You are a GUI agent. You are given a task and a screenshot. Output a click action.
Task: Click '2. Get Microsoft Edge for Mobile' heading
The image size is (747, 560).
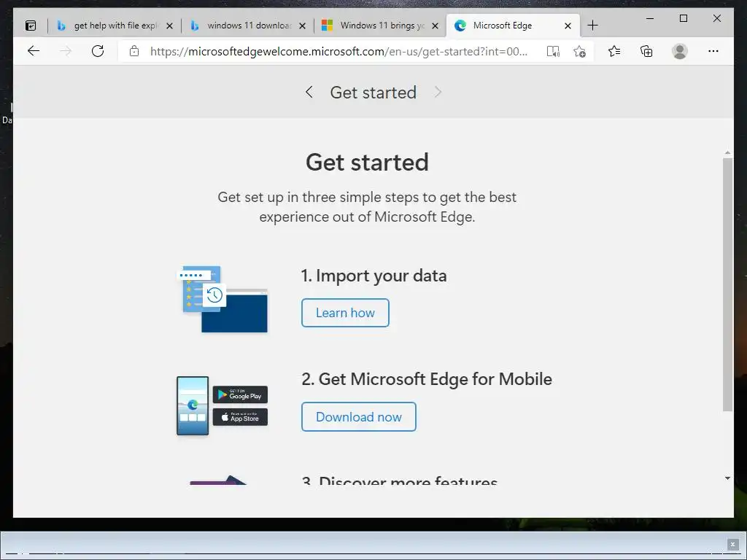coord(427,379)
